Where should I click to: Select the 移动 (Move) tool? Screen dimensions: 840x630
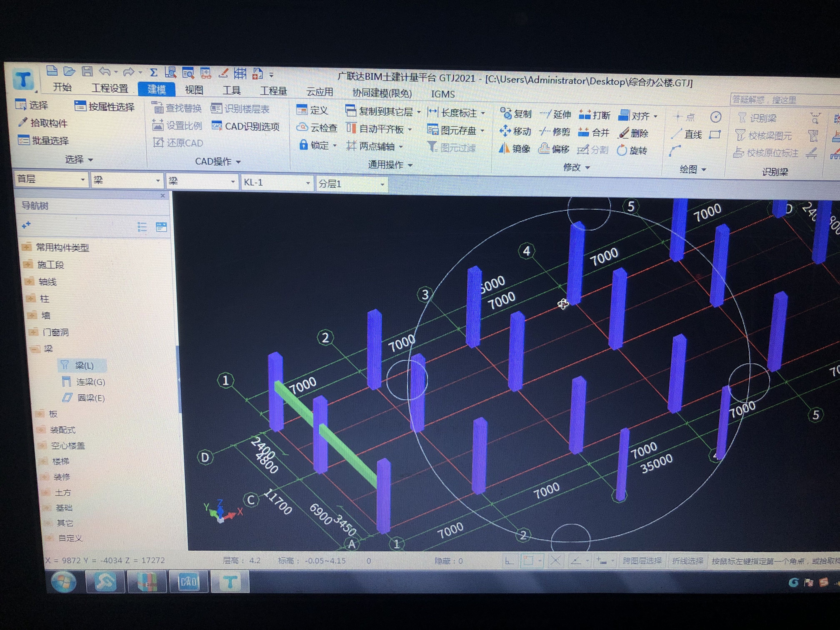tap(515, 131)
